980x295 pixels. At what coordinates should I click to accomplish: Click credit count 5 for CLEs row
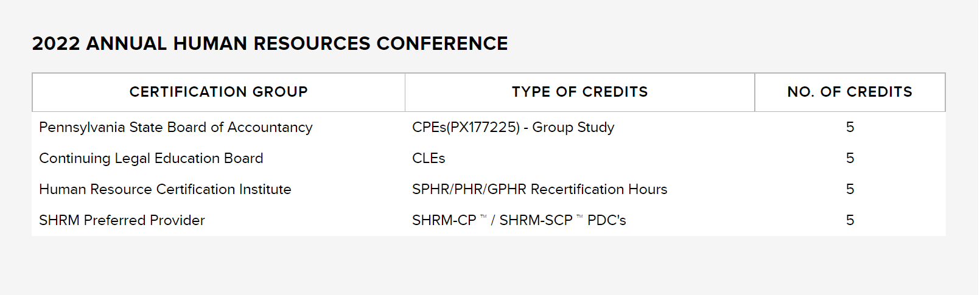850,158
